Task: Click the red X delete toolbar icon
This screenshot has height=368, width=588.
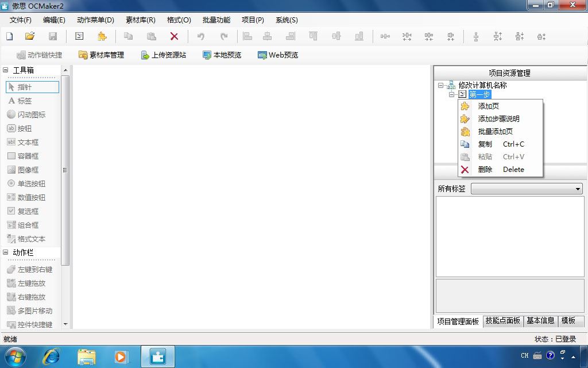Action: (174, 36)
